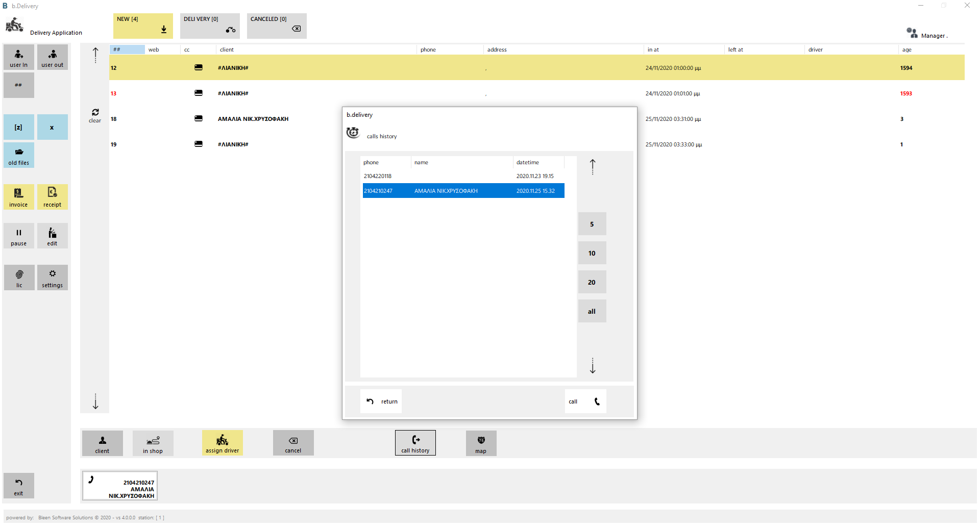This screenshot has width=980, height=529.
Task: Click the pause icon button
Action: (19, 236)
